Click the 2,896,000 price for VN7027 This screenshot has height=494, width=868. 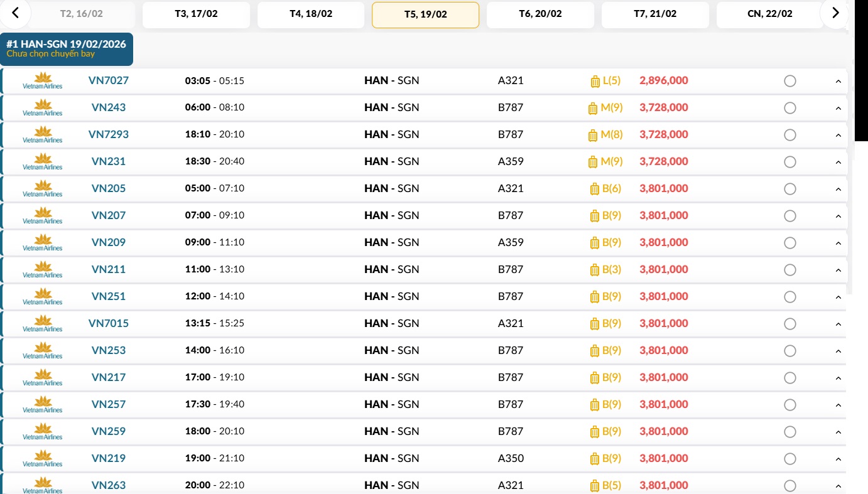pos(664,80)
